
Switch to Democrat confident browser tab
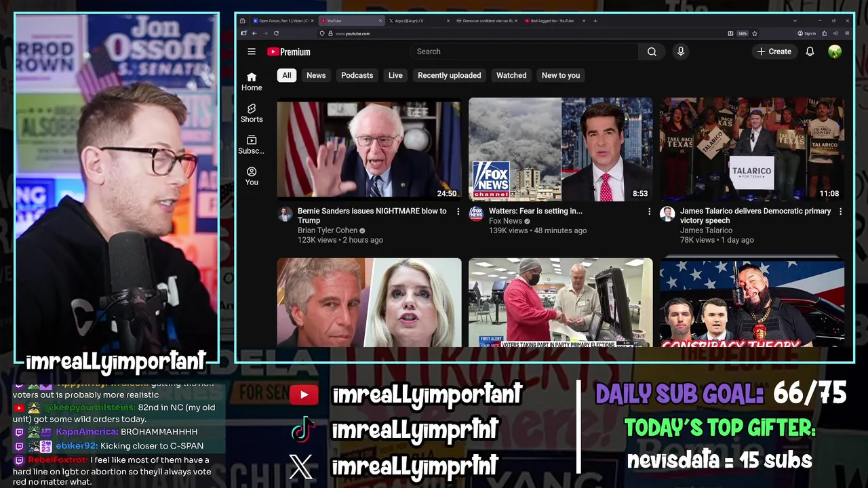(x=486, y=21)
